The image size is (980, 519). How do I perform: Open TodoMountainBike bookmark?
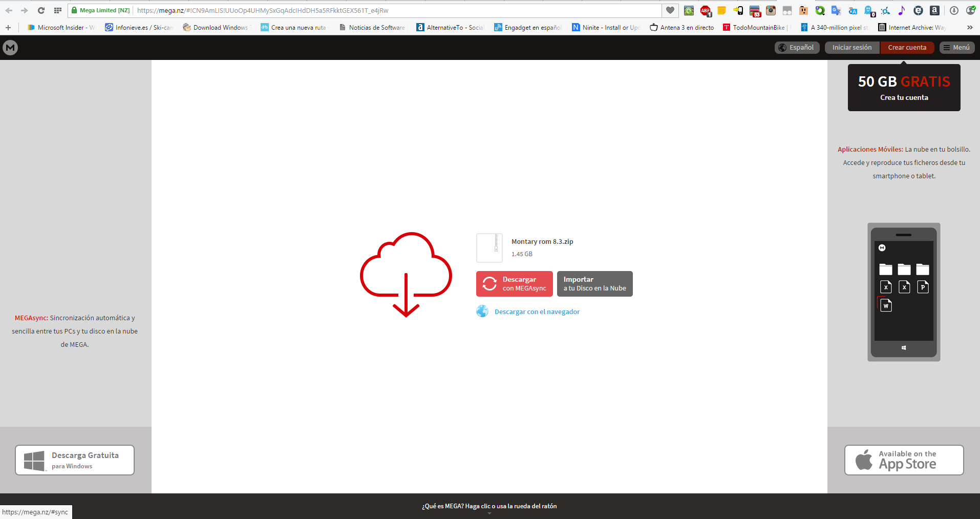pyautogui.click(x=756, y=27)
